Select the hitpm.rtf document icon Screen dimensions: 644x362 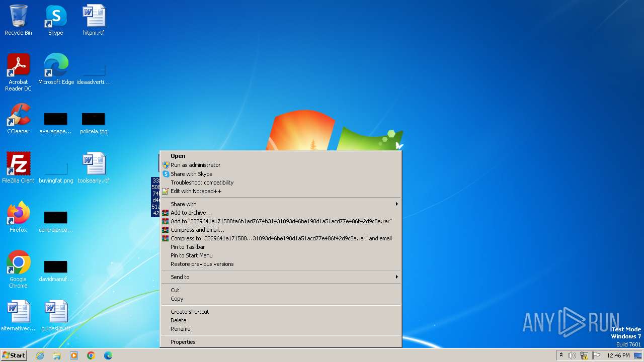94,20
